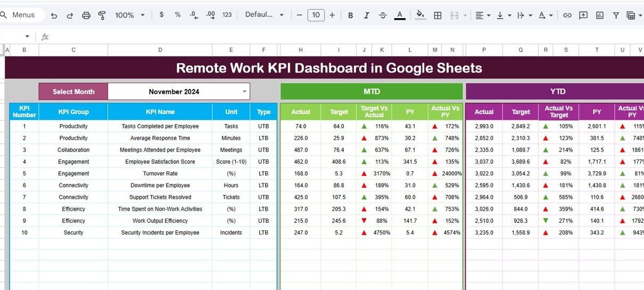This screenshot has width=644, height=290.
Task: Click the Print icon
Action: coord(86,15)
